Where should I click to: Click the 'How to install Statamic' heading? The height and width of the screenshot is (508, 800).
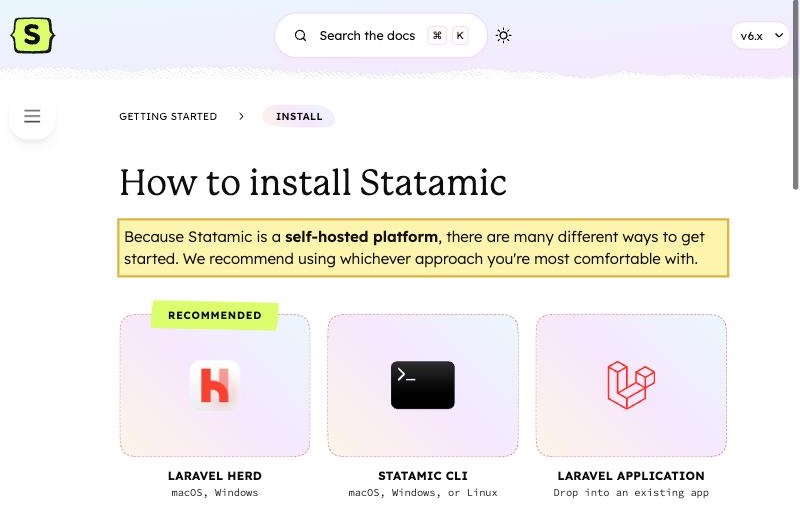313,182
